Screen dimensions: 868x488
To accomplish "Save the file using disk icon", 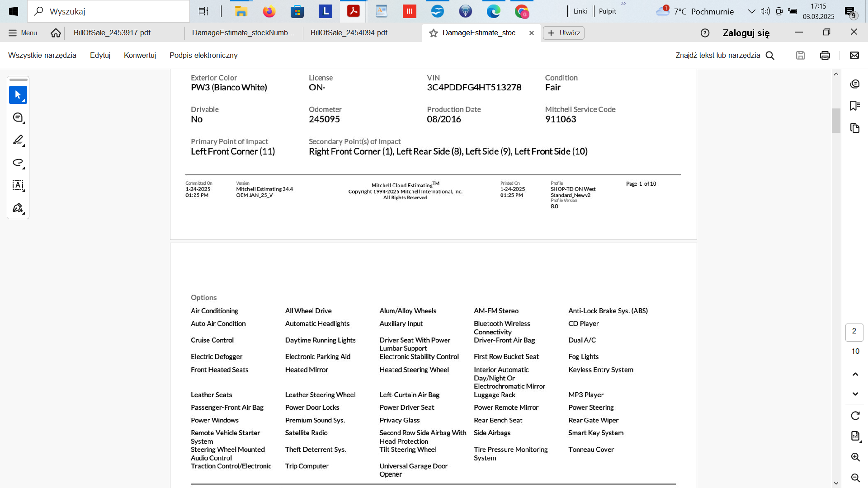I will [801, 55].
